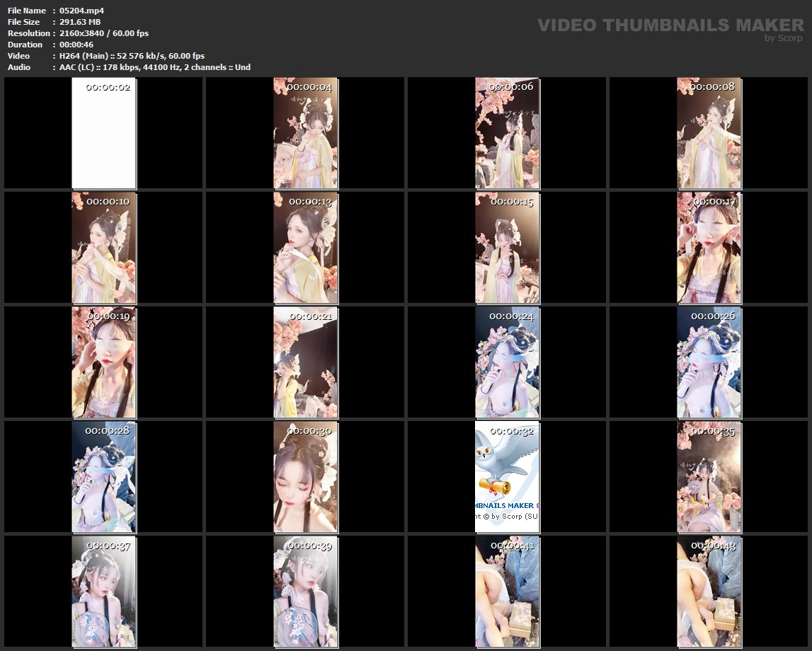Select the 00:00:17 thumbnail

(709, 248)
